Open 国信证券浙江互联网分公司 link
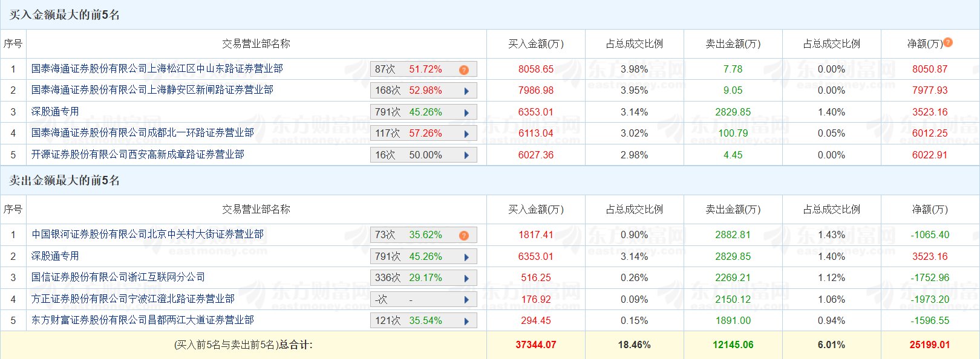Viewport: 980px width, 359px height. 118,277
